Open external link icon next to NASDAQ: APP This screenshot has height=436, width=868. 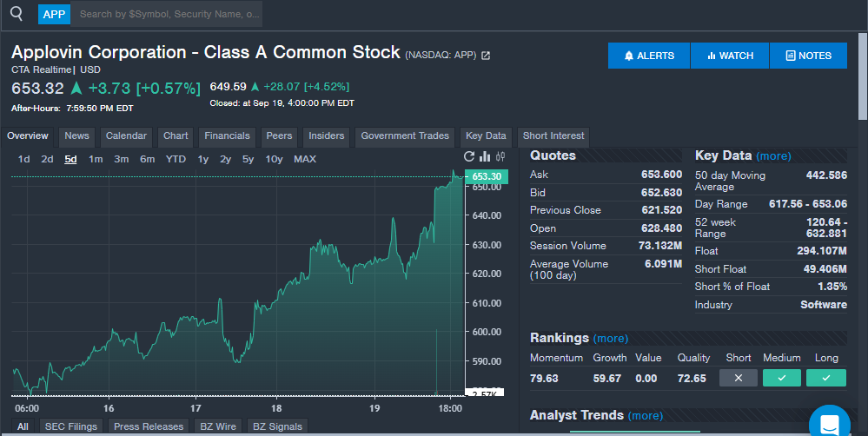coord(486,56)
